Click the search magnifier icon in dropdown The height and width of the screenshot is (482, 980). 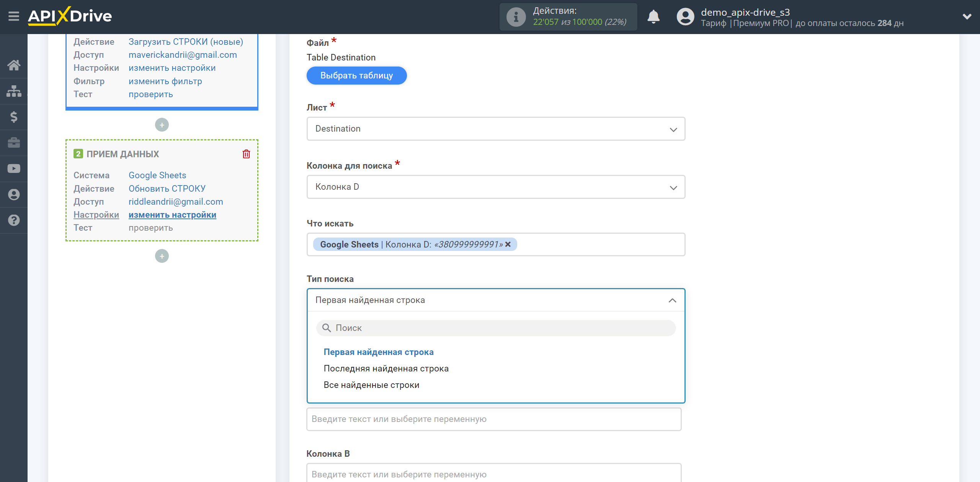coord(327,328)
